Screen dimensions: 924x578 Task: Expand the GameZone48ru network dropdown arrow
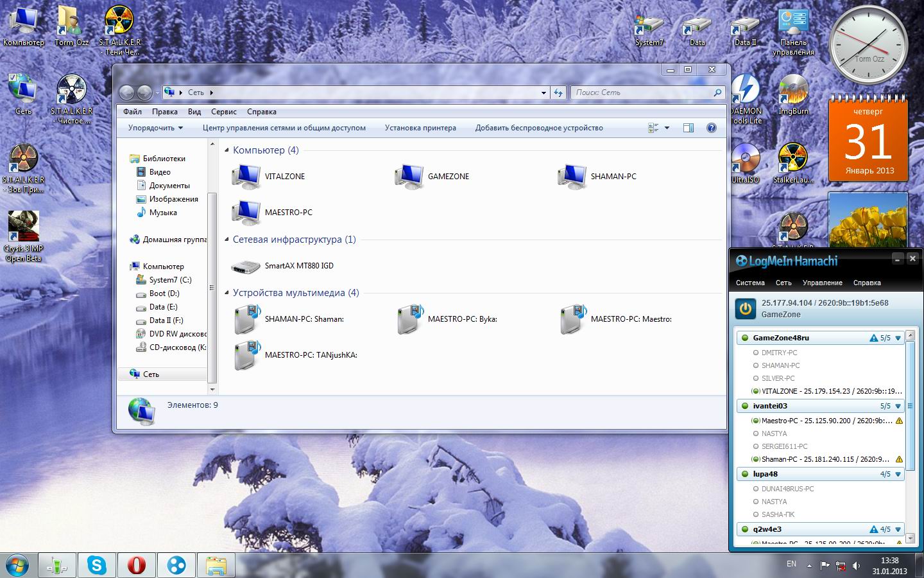click(x=898, y=338)
